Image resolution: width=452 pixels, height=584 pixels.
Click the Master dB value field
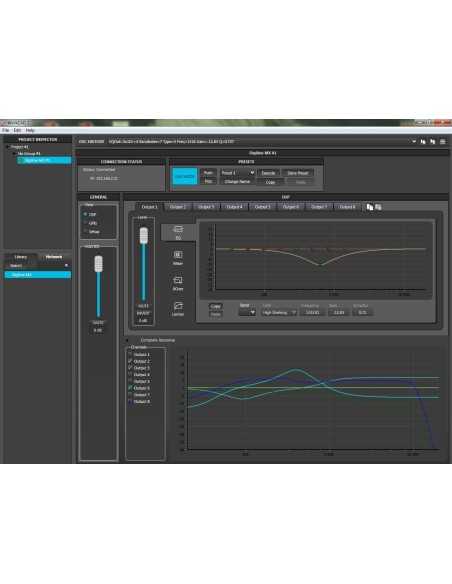click(x=98, y=330)
